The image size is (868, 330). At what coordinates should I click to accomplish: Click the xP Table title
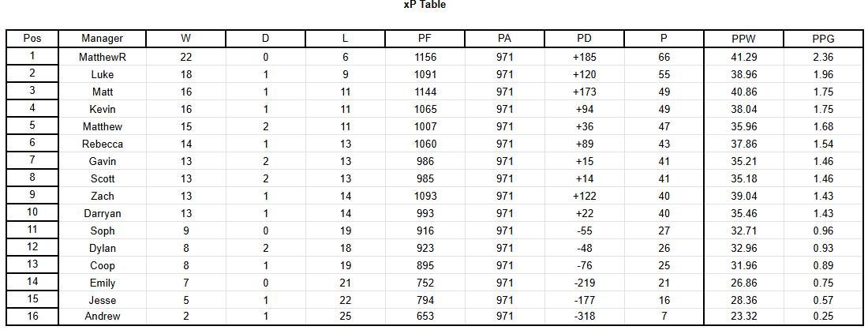click(x=425, y=5)
